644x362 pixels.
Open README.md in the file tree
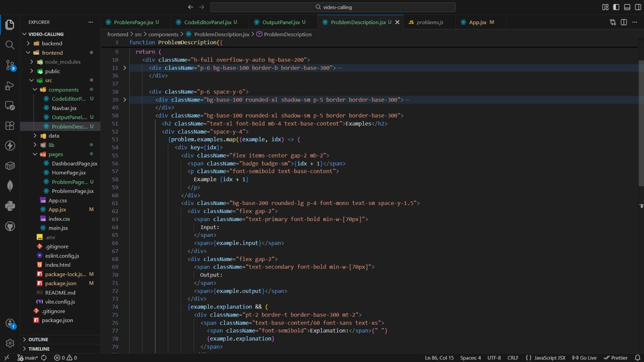tap(60, 293)
